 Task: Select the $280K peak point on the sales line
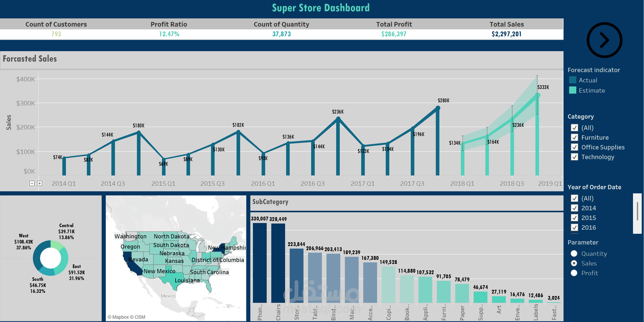pos(438,108)
